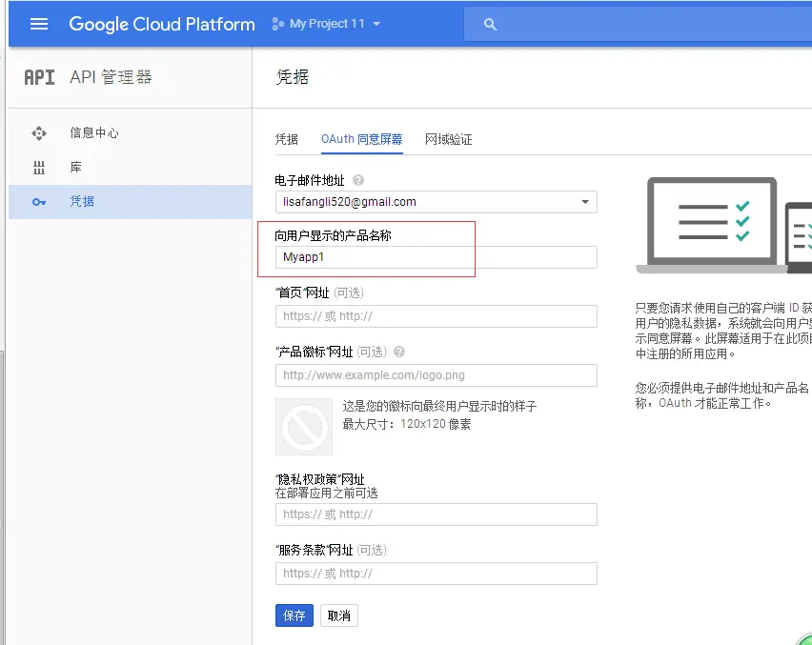This screenshot has height=645, width=812.
Task: Switch to the OAuth 同意屏幕 tab
Action: click(x=362, y=139)
